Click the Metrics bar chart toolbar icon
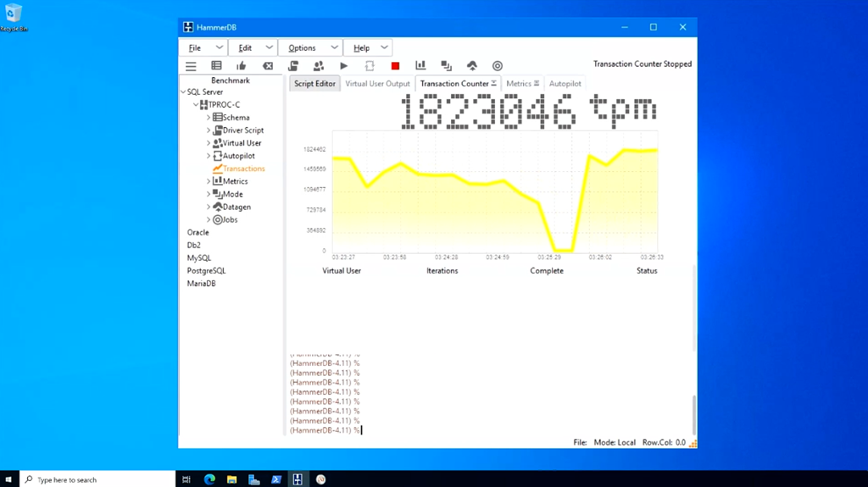Image resolution: width=868 pixels, height=487 pixels. [x=420, y=66]
